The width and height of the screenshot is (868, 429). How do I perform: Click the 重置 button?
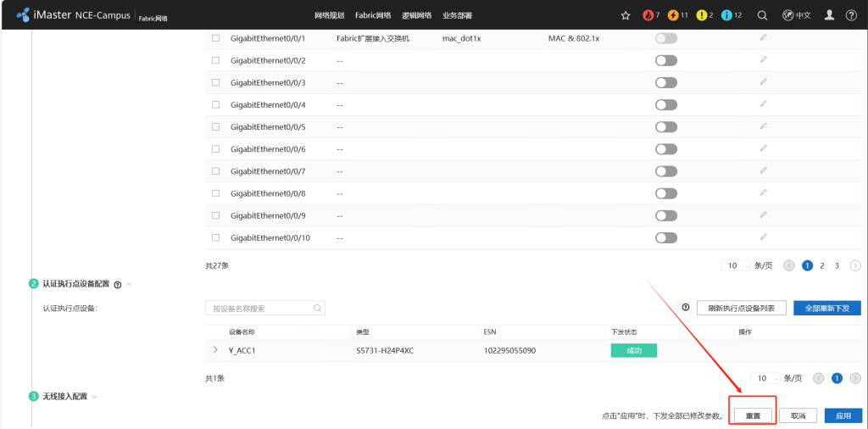pyautogui.click(x=753, y=415)
